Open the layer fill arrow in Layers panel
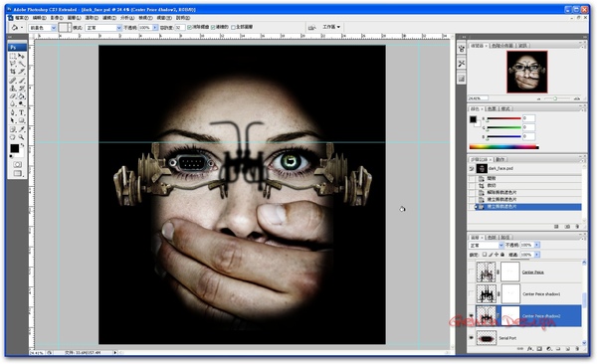The height and width of the screenshot is (364, 597). [x=537, y=255]
